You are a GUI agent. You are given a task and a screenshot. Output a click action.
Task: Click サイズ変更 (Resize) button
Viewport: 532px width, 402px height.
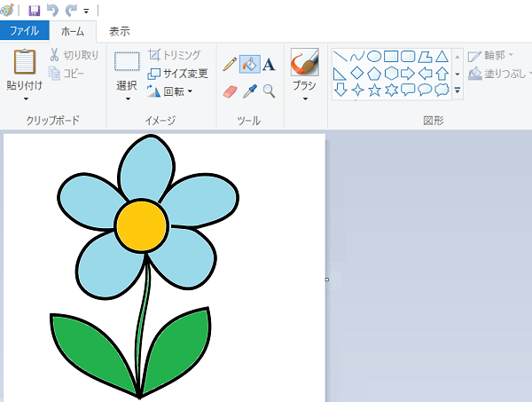(178, 73)
